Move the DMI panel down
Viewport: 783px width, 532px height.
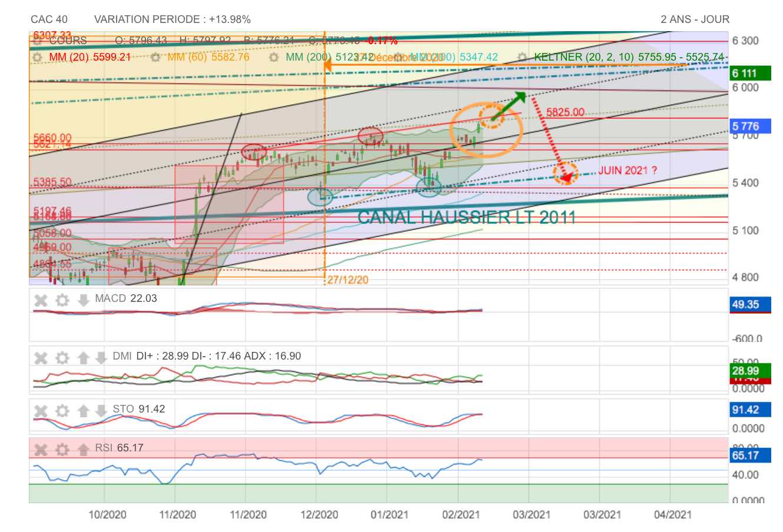pos(101,358)
